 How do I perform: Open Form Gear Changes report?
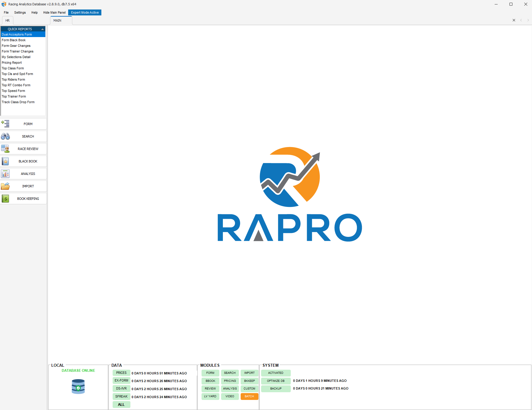point(23,46)
